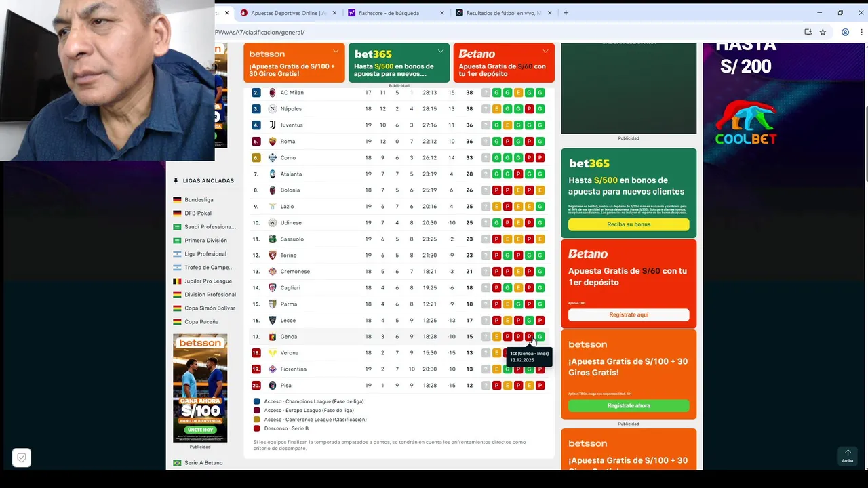Click the Betano Regístrate aquí button

point(629,315)
